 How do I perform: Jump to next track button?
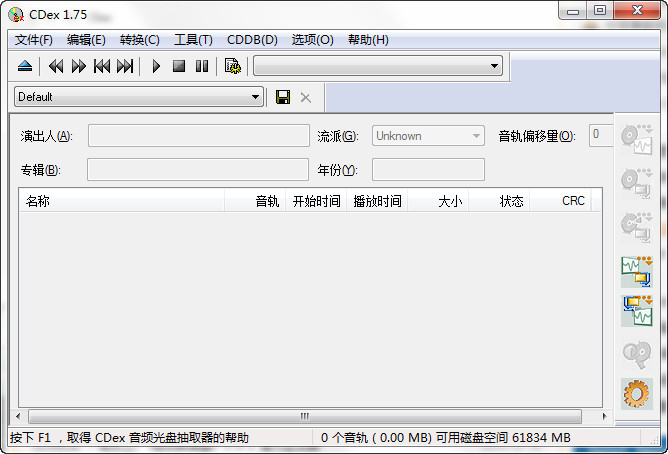coord(125,66)
